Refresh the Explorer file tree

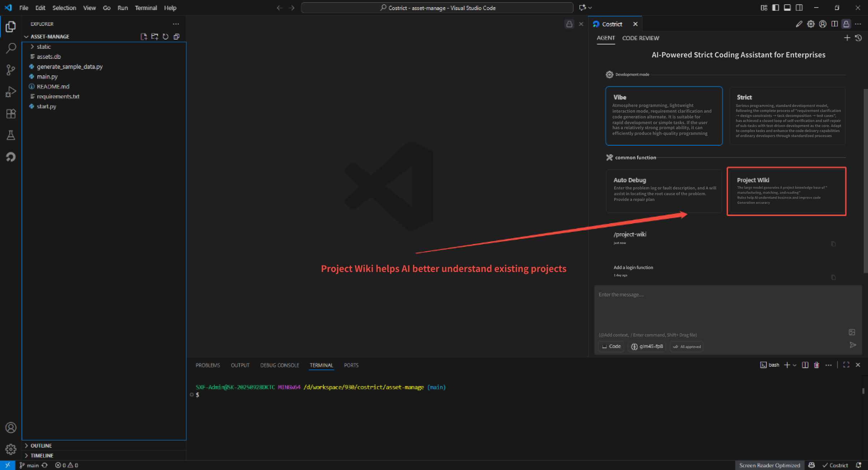(x=165, y=37)
